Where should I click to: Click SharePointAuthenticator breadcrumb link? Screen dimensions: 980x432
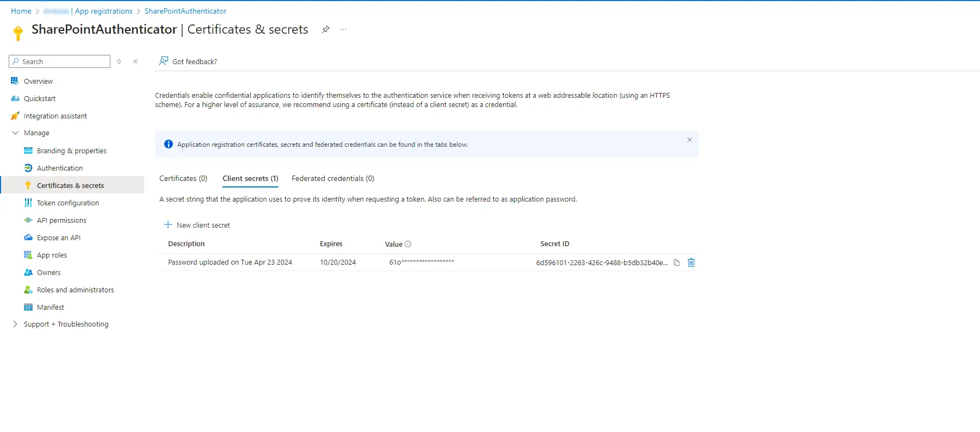(x=185, y=11)
